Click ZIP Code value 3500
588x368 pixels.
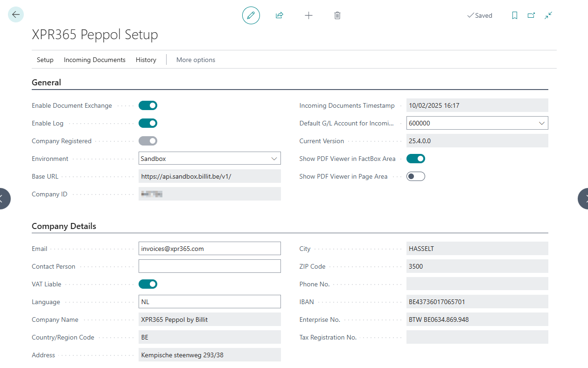pyautogui.click(x=477, y=266)
